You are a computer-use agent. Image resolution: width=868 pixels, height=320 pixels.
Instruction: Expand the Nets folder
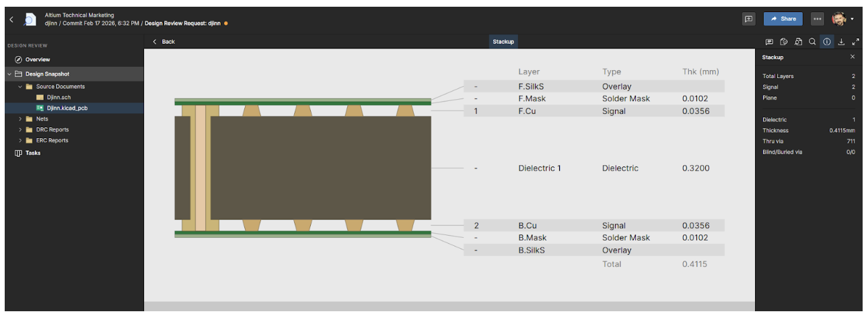point(20,119)
